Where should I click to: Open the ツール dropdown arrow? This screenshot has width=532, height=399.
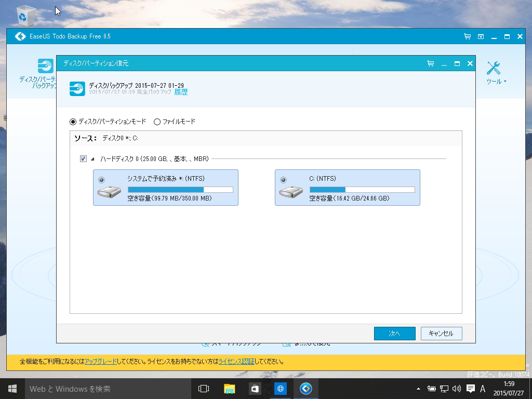coord(505,82)
